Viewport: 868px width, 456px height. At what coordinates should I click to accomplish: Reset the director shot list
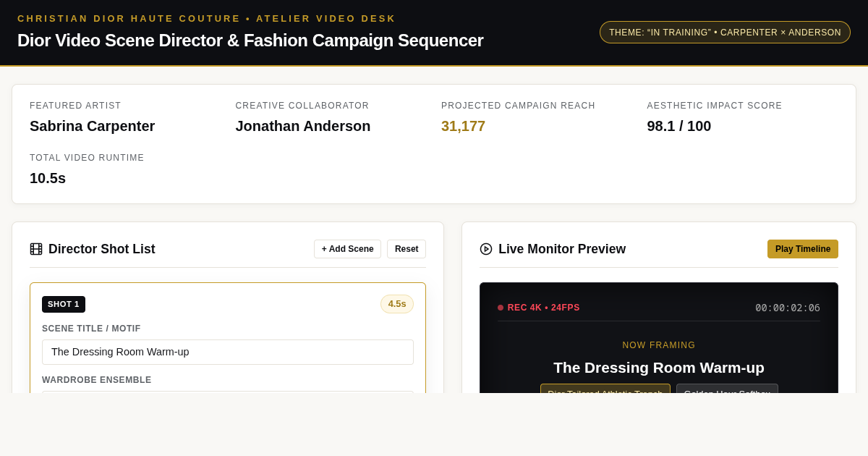pyautogui.click(x=407, y=249)
